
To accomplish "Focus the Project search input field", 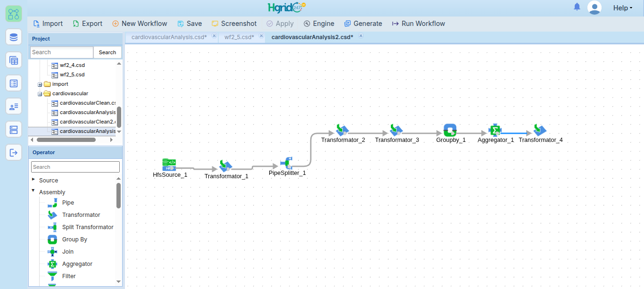I will click(x=62, y=52).
